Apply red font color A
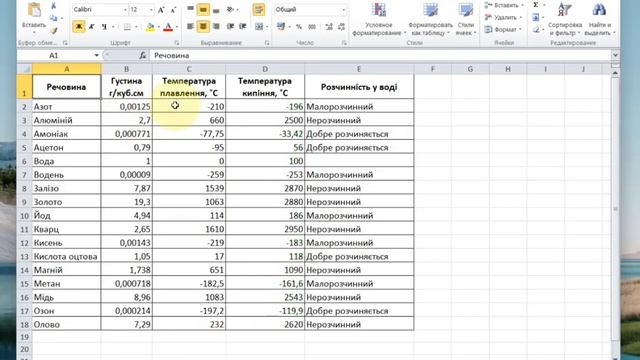The width and height of the screenshot is (640, 360). point(168,27)
